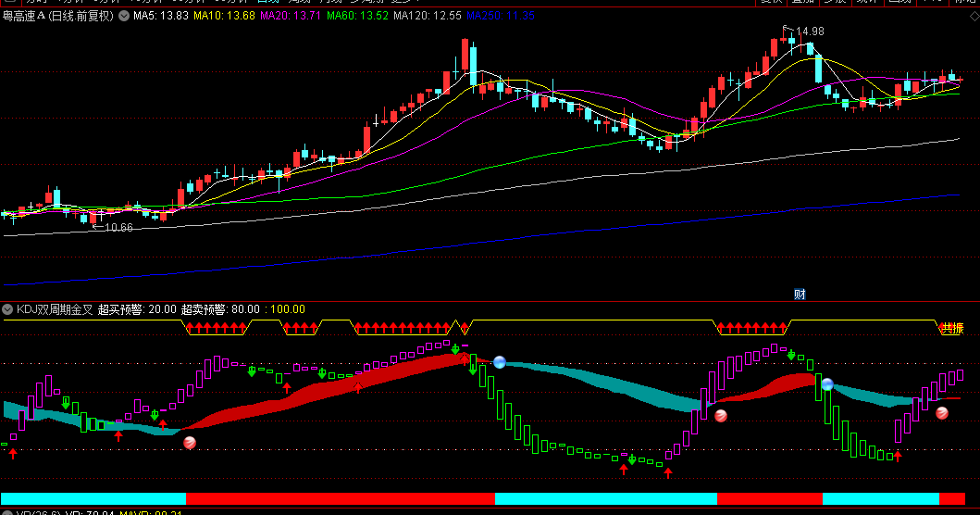Click the MA250: 11.35 label
Viewport: 980px width, 515px height.
pos(501,16)
